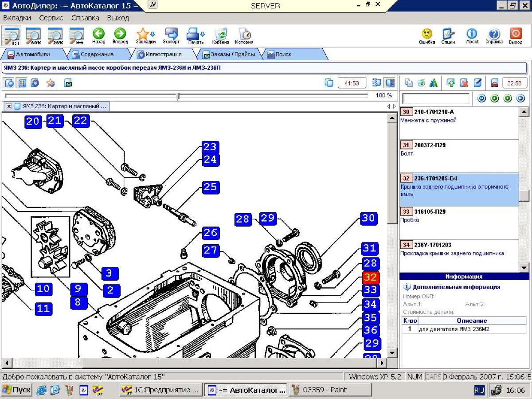Toggle the colored grid button in illustration toolbar
This screenshot has width=532, height=399.
tap(22, 83)
